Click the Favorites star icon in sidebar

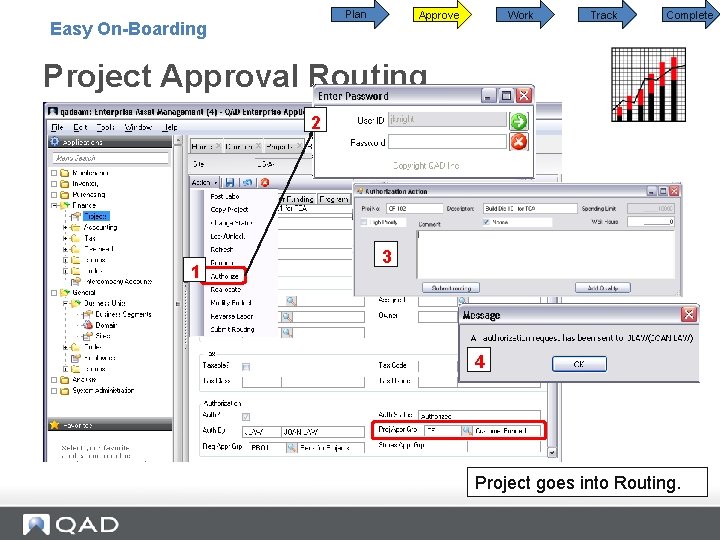click(x=55, y=425)
